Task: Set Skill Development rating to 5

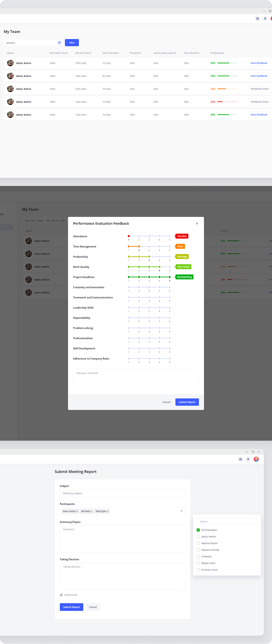Action: click(x=170, y=348)
